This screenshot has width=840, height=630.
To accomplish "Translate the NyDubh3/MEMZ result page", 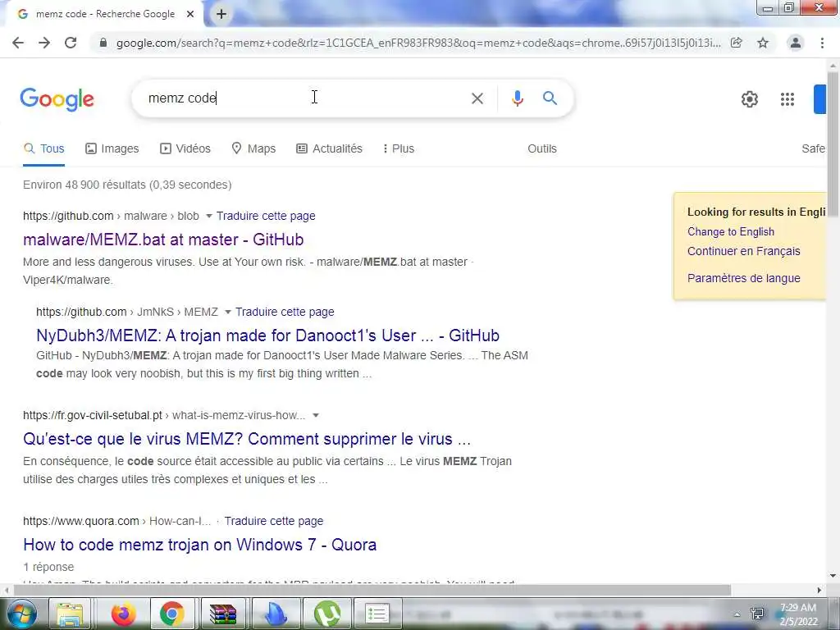I will tap(285, 312).
